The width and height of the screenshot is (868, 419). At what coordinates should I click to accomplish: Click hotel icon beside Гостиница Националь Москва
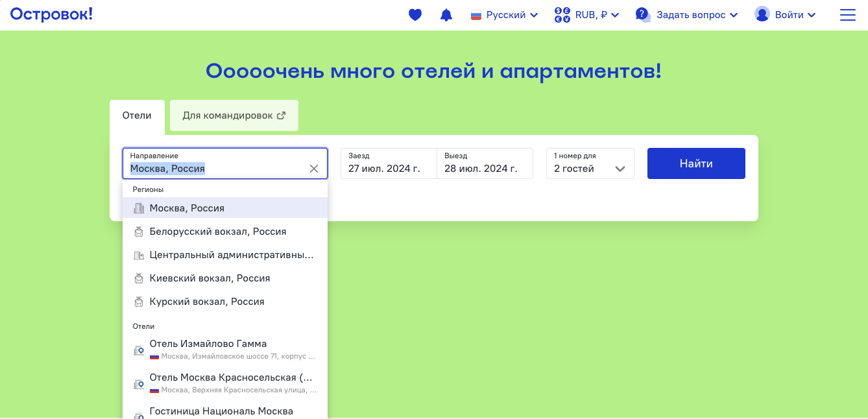(x=138, y=416)
